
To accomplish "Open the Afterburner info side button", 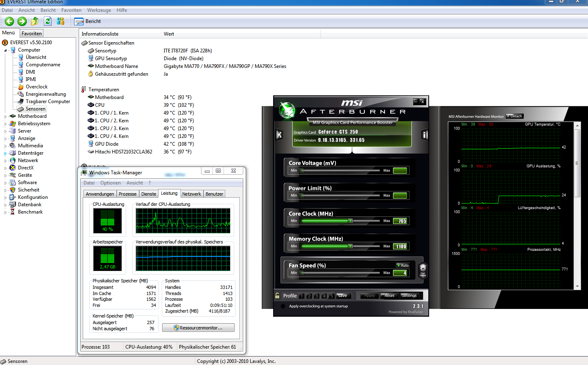I will 425,135.
